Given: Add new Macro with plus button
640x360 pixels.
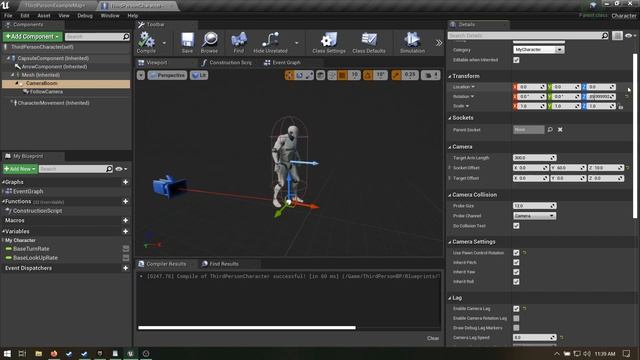Looking at the screenshot, I should tap(126, 220).
